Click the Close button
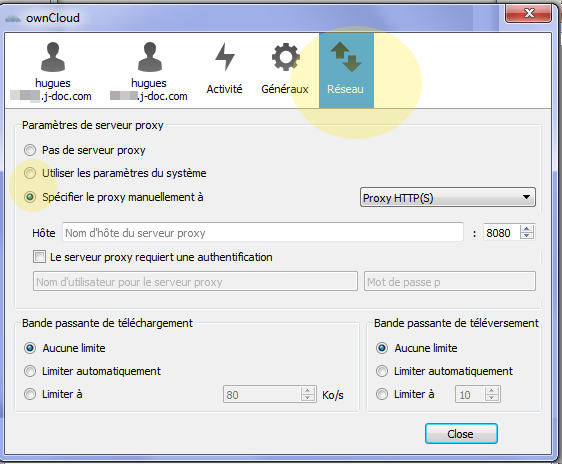This screenshot has width=562, height=464. (461, 434)
